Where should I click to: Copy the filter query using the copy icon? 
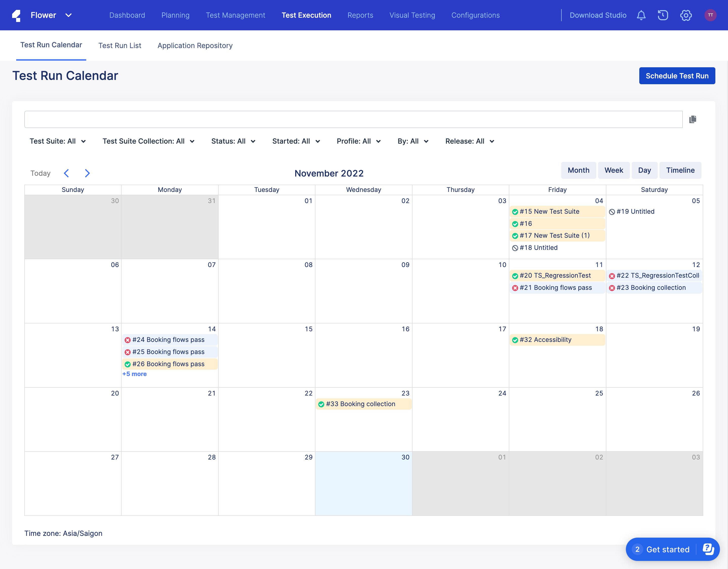point(693,119)
